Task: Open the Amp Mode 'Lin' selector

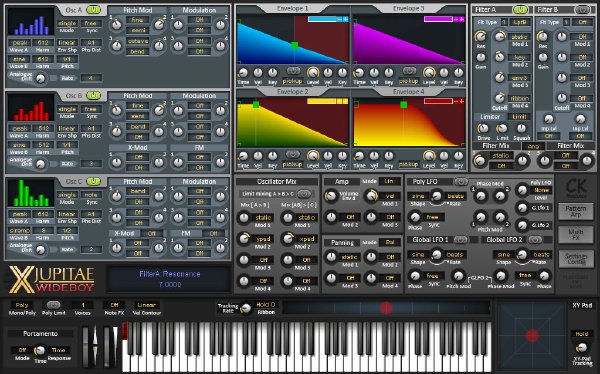Action: (x=389, y=181)
